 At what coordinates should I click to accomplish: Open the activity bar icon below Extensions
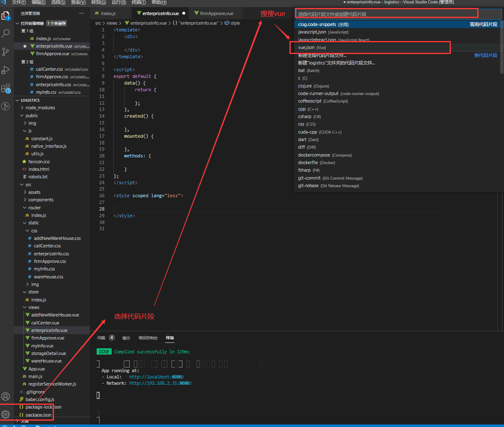pos(5,106)
